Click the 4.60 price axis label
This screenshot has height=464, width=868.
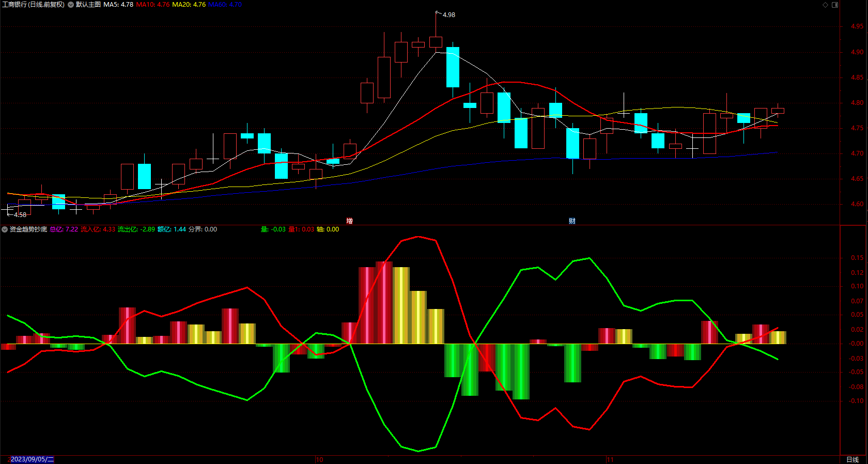point(857,204)
